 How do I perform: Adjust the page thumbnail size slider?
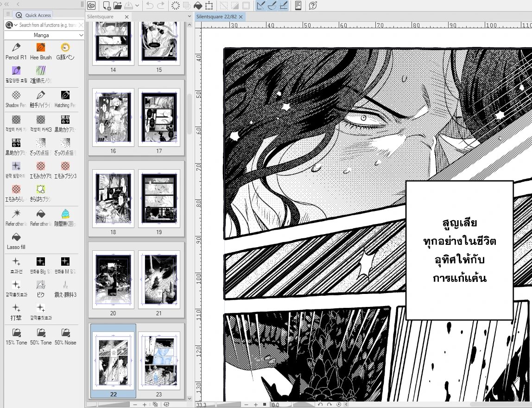(x=108, y=405)
